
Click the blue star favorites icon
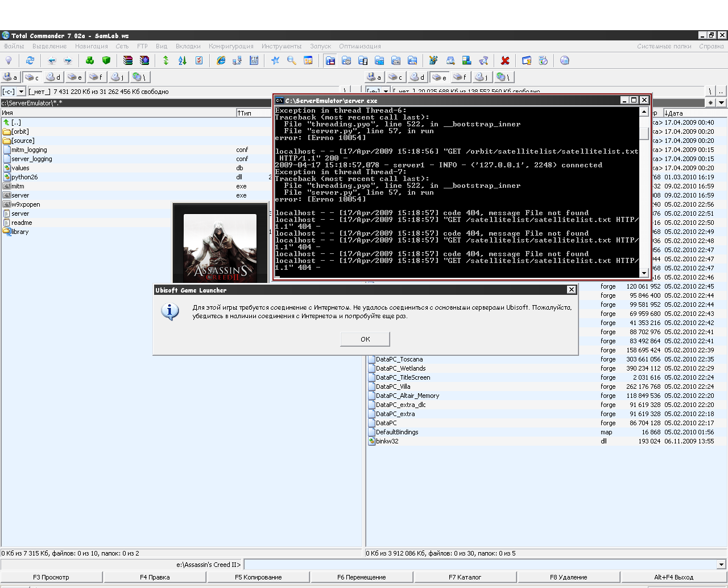click(x=275, y=60)
